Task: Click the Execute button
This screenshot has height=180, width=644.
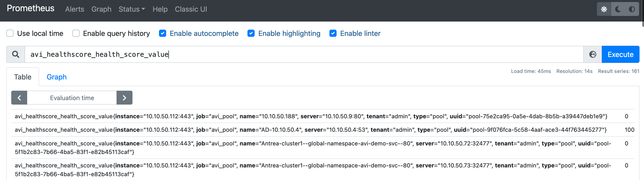Action: pos(620,54)
